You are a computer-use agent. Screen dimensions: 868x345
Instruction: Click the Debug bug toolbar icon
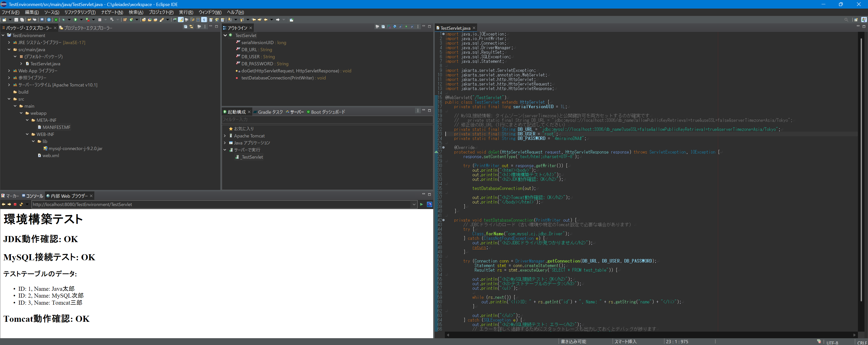(x=63, y=20)
